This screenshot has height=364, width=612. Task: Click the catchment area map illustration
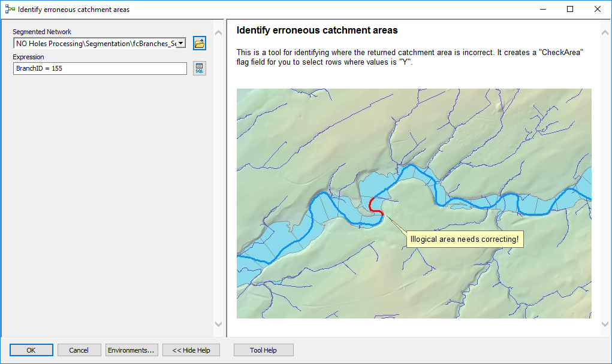(x=414, y=204)
